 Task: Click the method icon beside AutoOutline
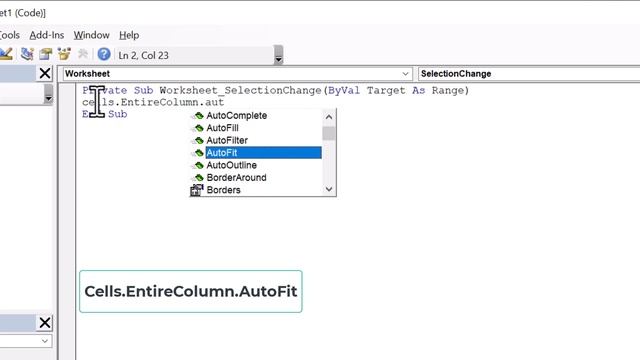(x=198, y=165)
